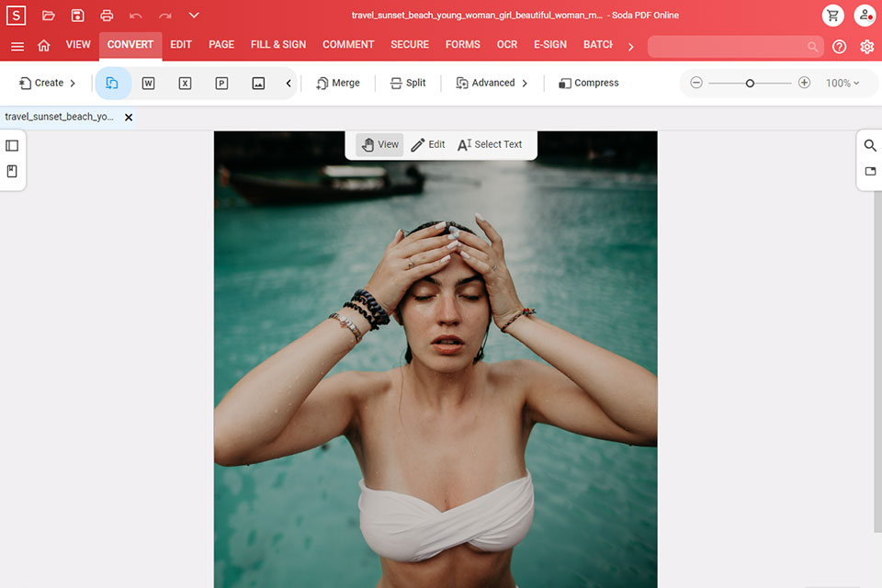Open the help question mark icon
Screen dimensions: 882x588
click(x=839, y=47)
